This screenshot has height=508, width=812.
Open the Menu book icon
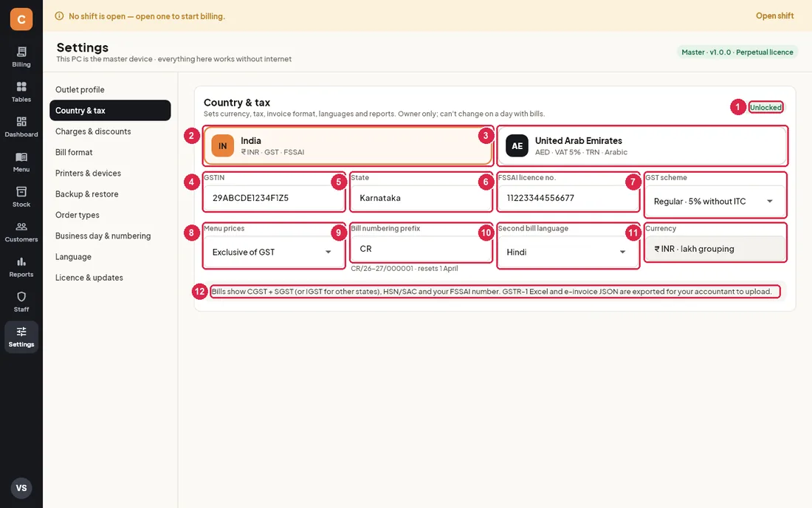click(x=21, y=157)
